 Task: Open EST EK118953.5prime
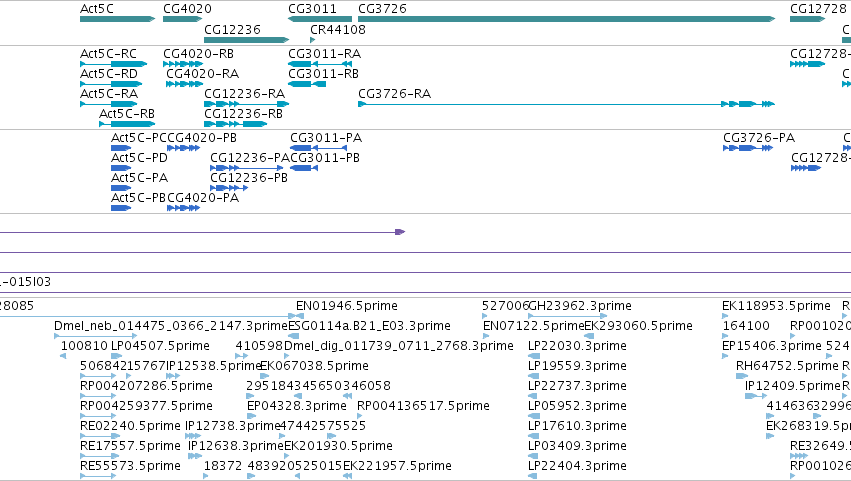pos(776,306)
